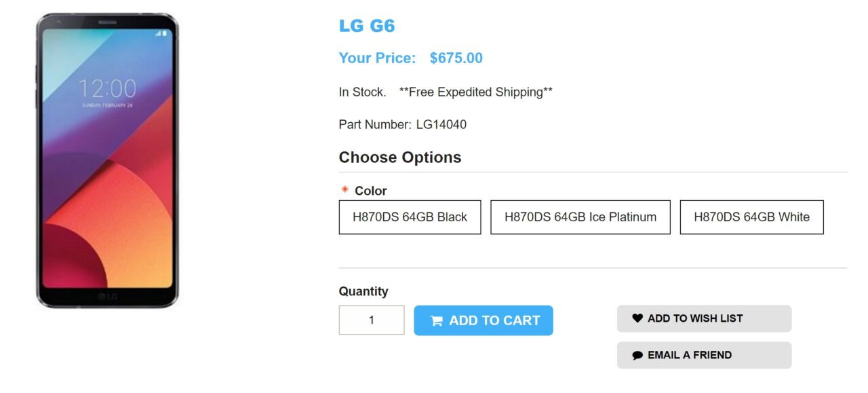The height and width of the screenshot is (393, 868).
Task: Click the Part Number LG14040 text
Action: [402, 125]
